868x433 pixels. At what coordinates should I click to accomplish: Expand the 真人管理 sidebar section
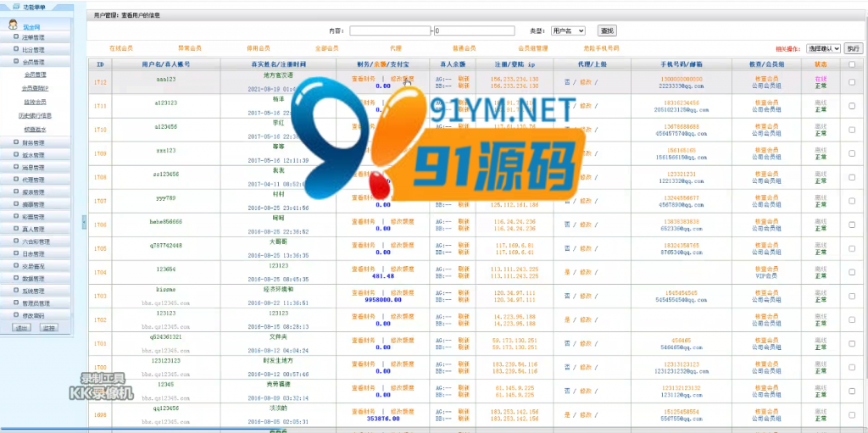pyautogui.click(x=36, y=229)
